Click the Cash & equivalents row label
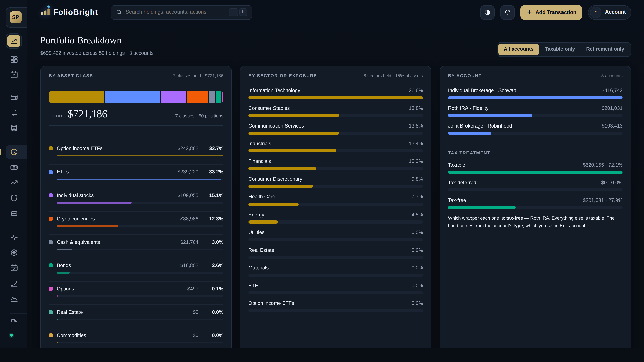644x362 pixels. [x=78, y=242]
